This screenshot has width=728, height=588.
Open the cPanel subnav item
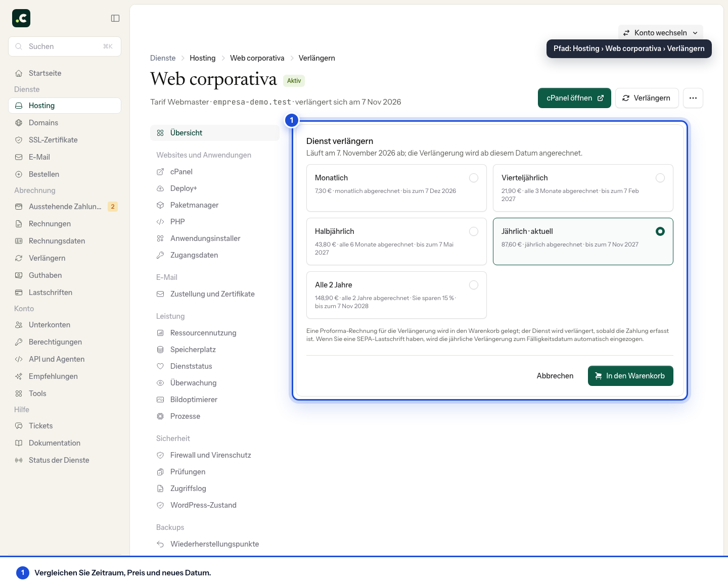215,172
